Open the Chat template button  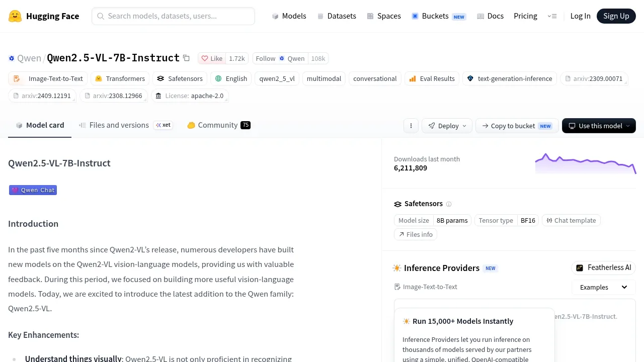coord(571,220)
